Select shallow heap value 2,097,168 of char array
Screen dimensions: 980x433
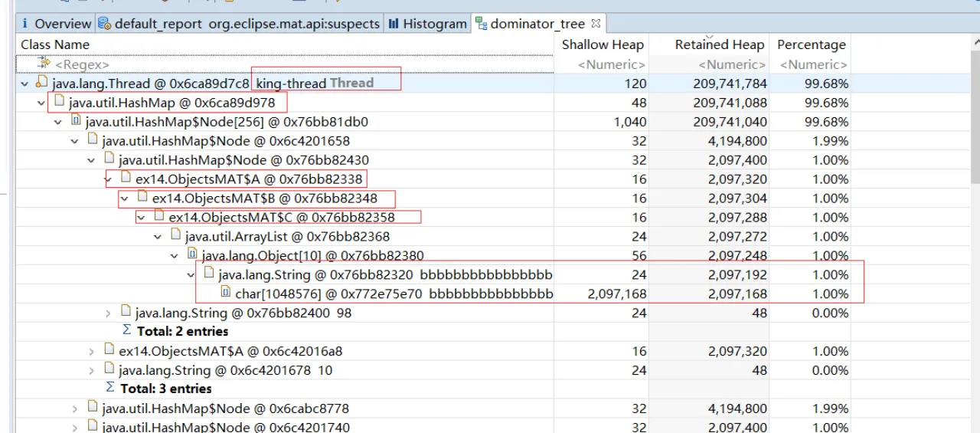(617, 294)
